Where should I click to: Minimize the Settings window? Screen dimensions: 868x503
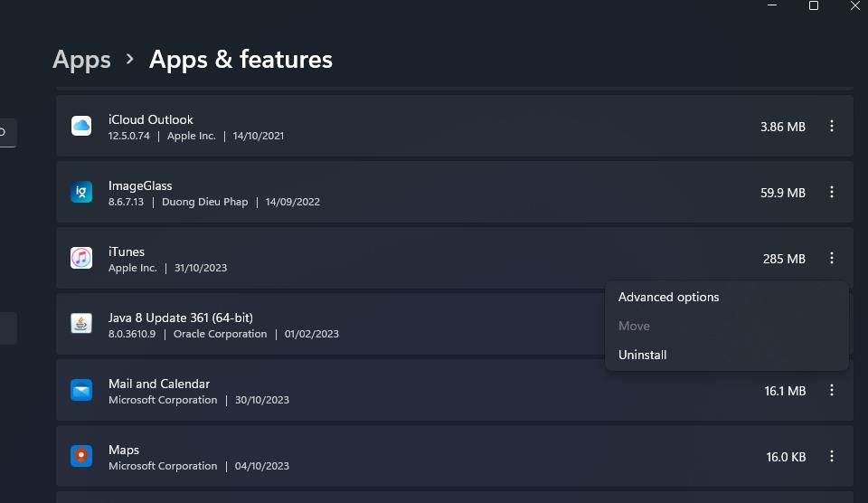click(x=772, y=6)
